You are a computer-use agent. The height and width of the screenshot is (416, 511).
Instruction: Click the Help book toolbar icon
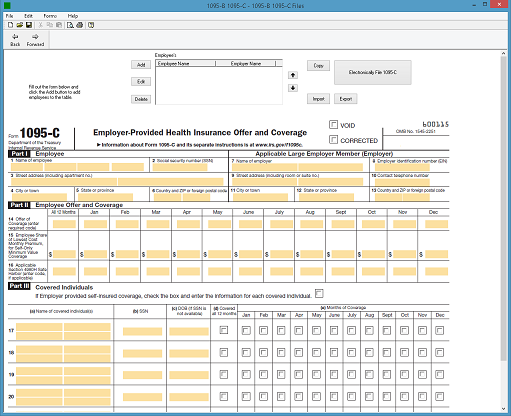click(x=91, y=25)
